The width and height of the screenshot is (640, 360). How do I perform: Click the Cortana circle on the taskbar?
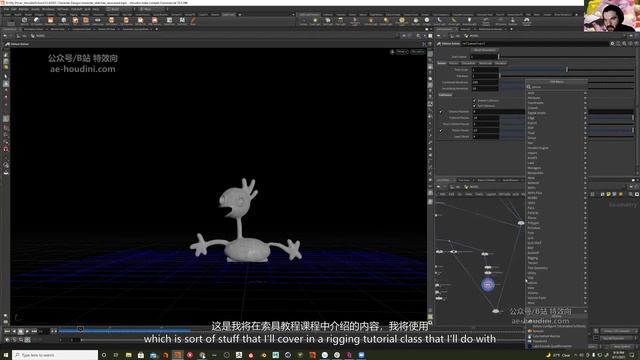click(x=104, y=355)
